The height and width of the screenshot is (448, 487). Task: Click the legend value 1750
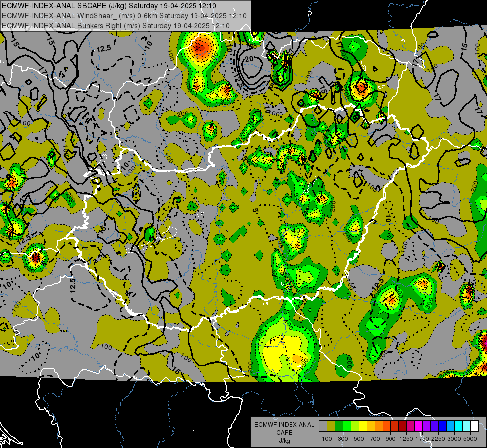(x=422, y=439)
